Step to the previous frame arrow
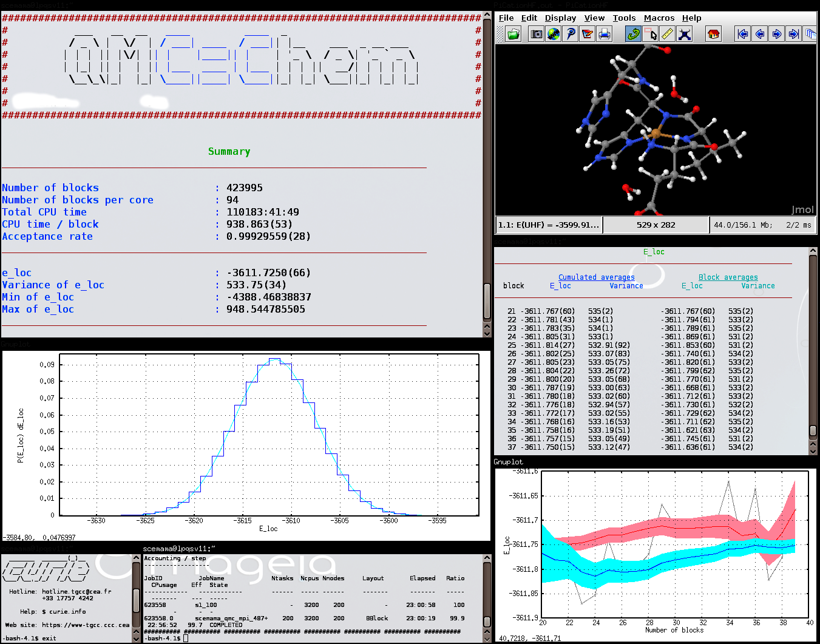Image resolution: width=820 pixels, height=644 pixels. (x=759, y=34)
